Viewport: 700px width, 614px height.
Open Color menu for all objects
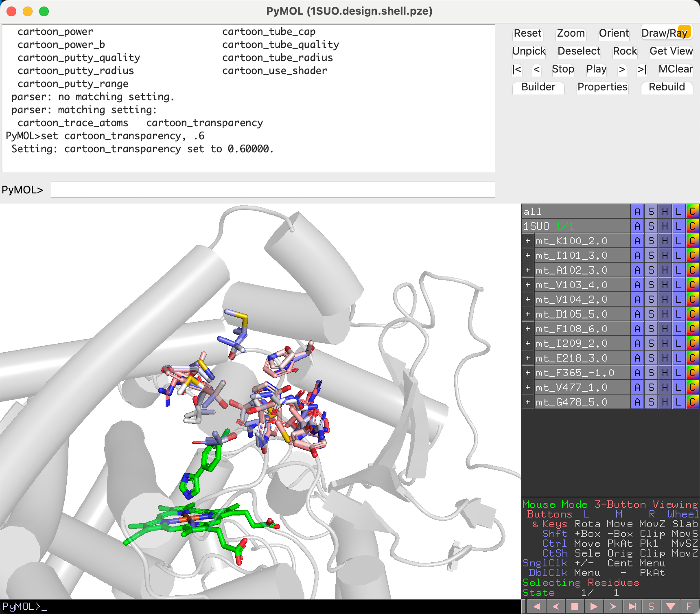pyautogui.click(x=692, y=211)
